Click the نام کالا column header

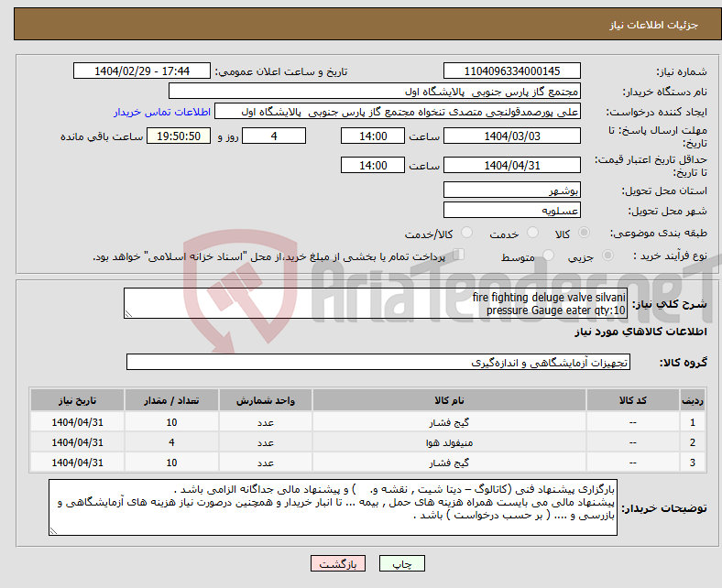click(x=449, y=400)
